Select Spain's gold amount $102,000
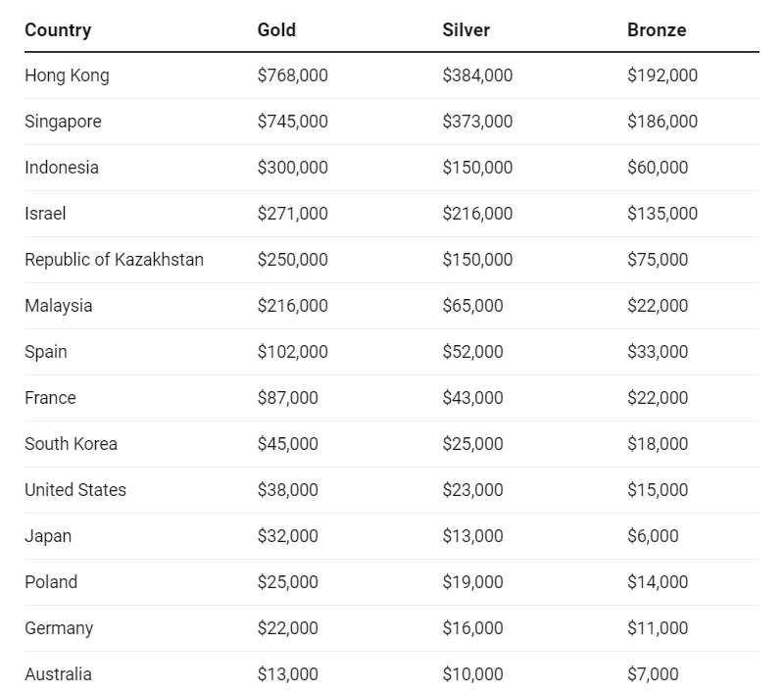Image resolution: width=784 pixels, height=694 pixels. [292, 352]
